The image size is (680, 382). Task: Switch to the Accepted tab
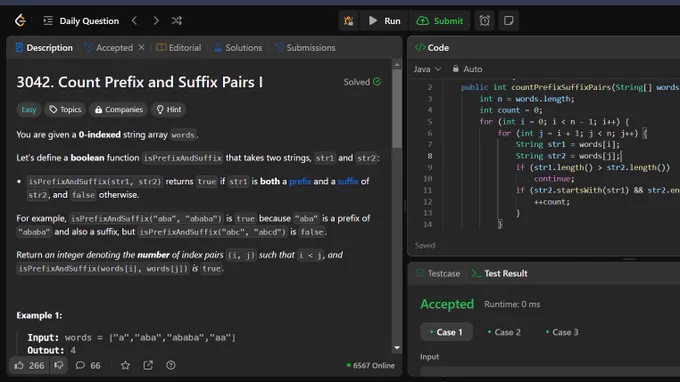click(109, 48)
